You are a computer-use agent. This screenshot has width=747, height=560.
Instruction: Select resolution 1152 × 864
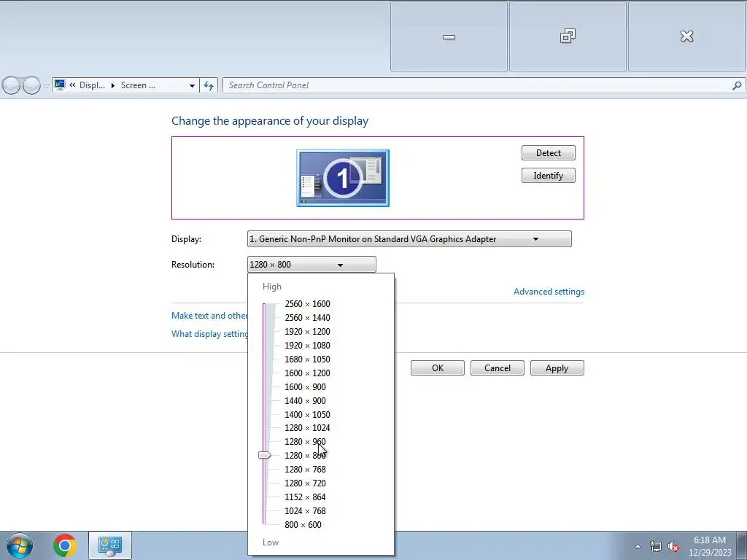306,497
